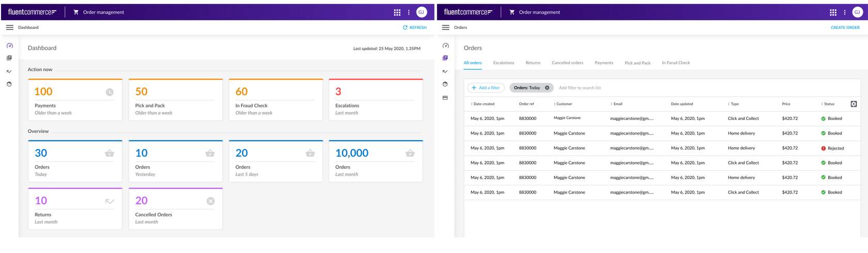Click the REFRESH button on Dashboard

(x=415, y=27)
